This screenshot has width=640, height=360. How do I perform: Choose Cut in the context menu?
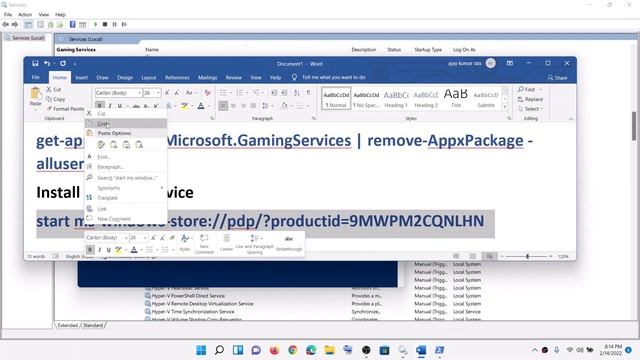coord(126,113)
